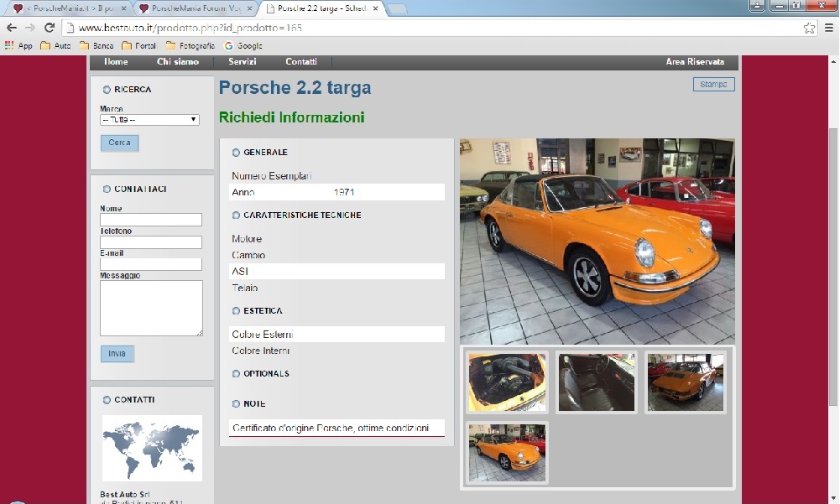840x504 pixels.
Task: Click the Nome input field
Action: tap(150, 219)
